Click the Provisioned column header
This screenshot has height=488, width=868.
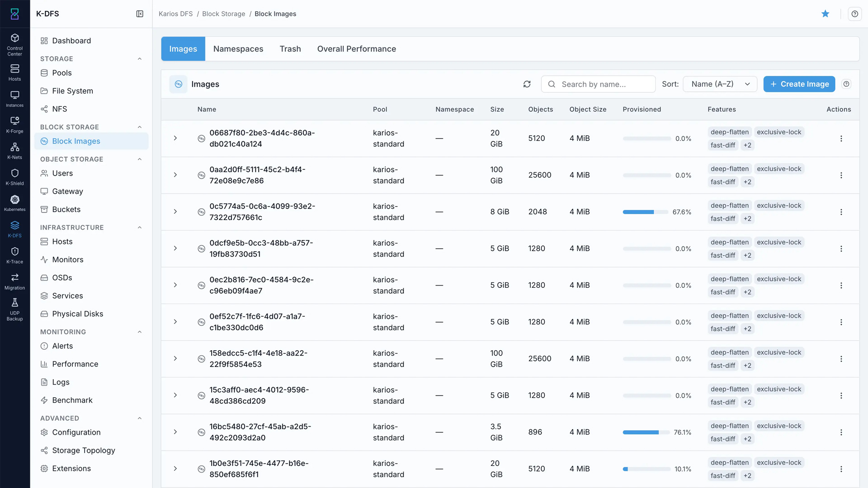[x=642, y=109]
